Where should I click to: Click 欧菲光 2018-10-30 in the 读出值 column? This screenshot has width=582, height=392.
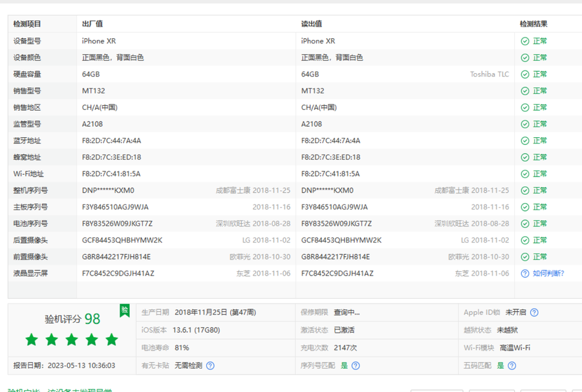coord(479,257)
